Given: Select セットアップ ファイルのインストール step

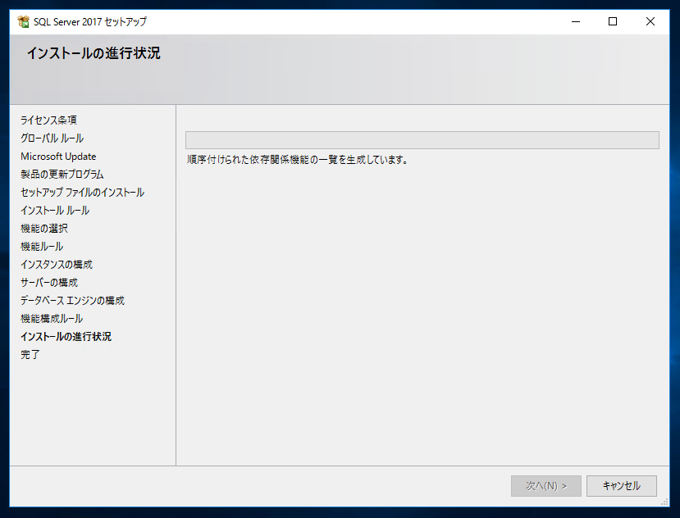Looking at the screenshot, I should (82, 192).
